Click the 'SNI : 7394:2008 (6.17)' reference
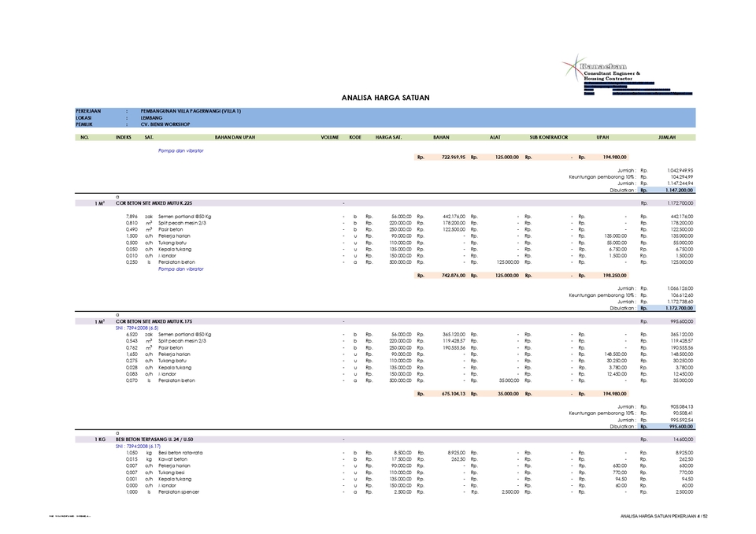 138,447
